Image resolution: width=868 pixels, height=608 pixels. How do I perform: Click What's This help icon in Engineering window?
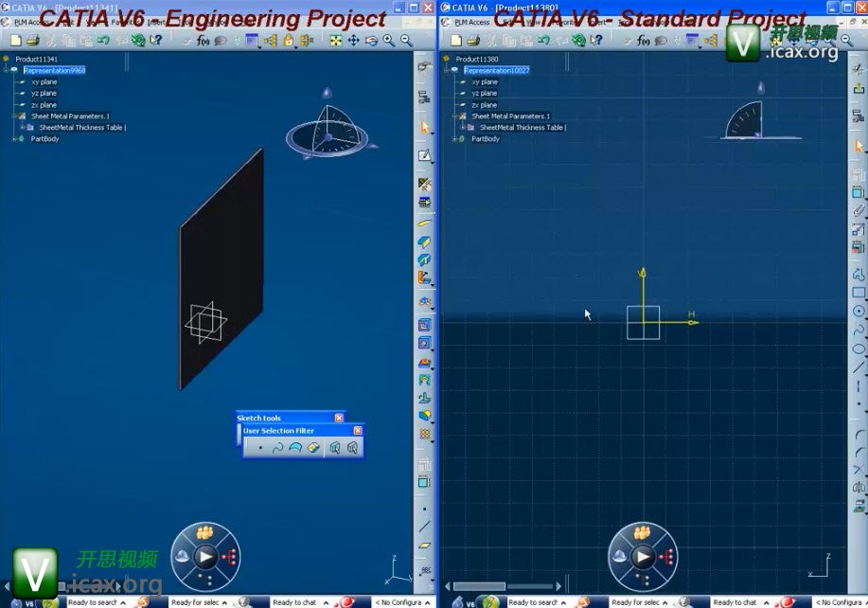[156, 40]
